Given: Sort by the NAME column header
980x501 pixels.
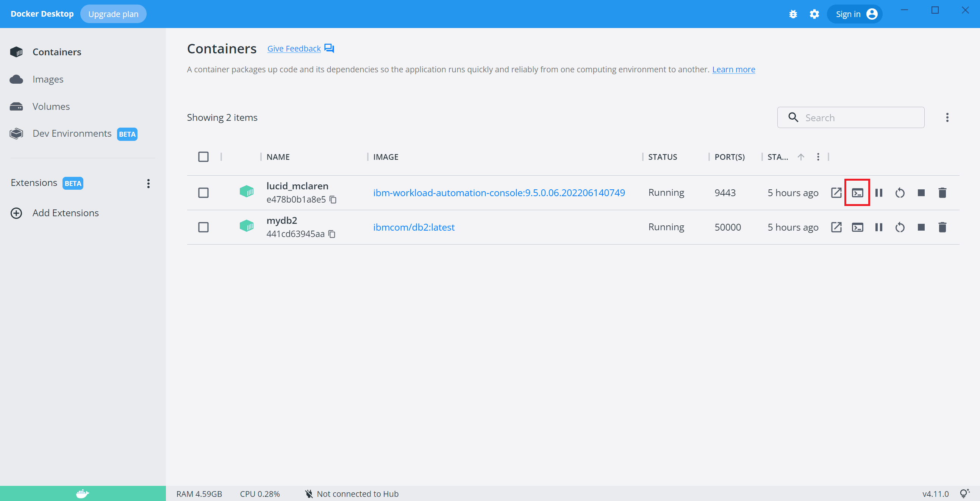Looking at the screenshot, I should pyautogui.click(x=278, y=157).
